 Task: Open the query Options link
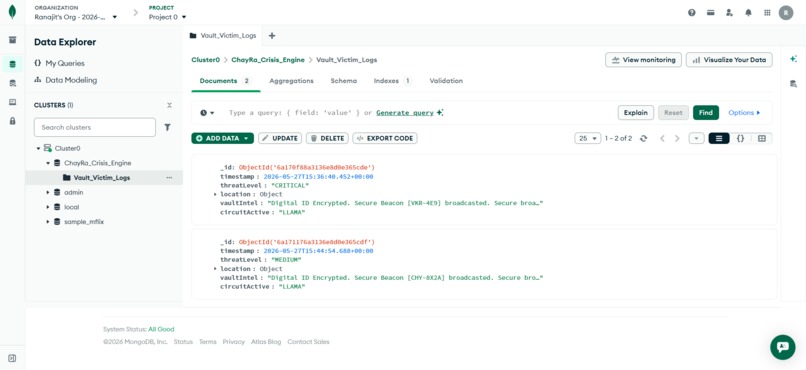(x=744, y=113)
